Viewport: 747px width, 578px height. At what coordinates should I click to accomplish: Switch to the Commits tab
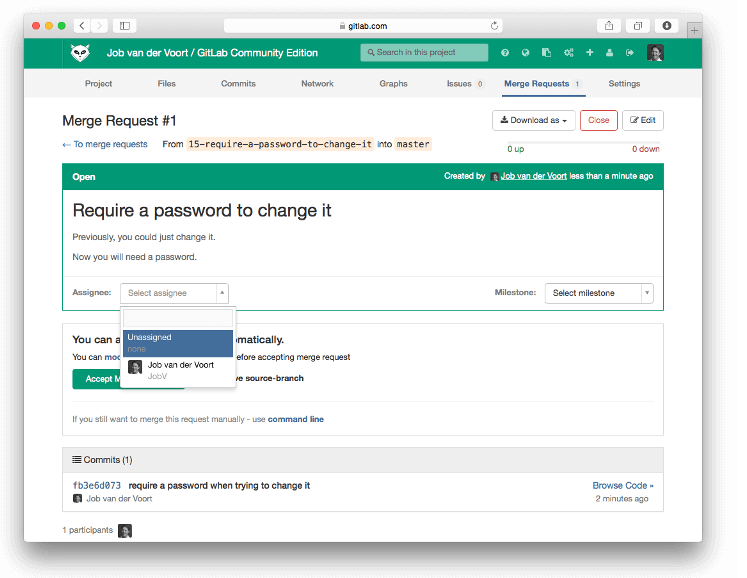click(238, 84)
